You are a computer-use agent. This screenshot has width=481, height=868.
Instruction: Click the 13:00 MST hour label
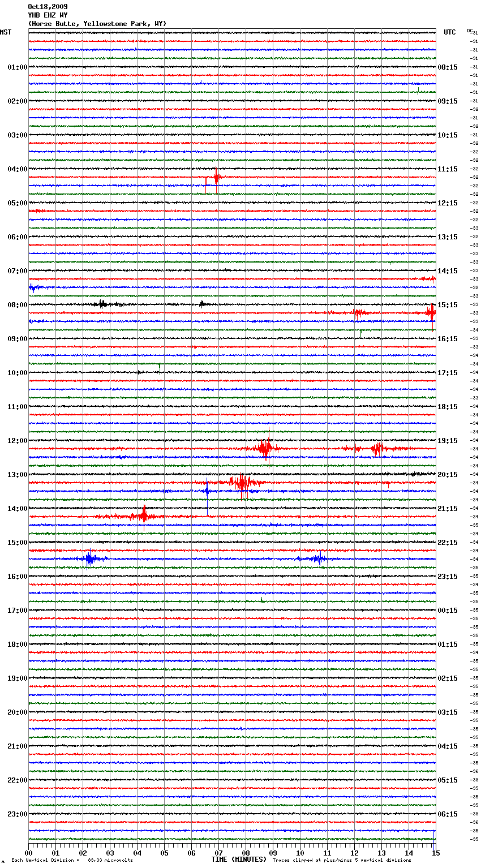pyautogui.click(x=17, y=475)
